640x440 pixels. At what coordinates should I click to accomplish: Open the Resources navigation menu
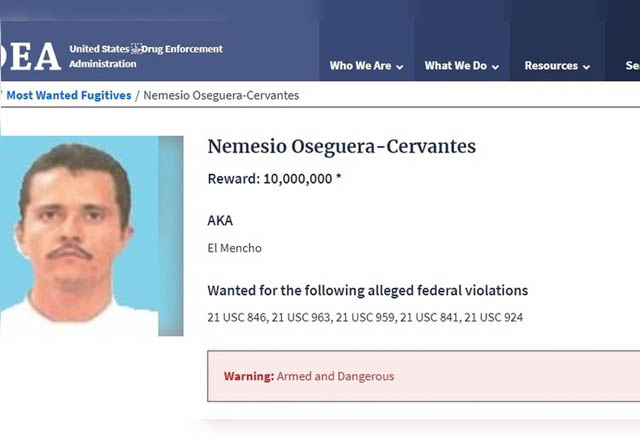[551, 66]
